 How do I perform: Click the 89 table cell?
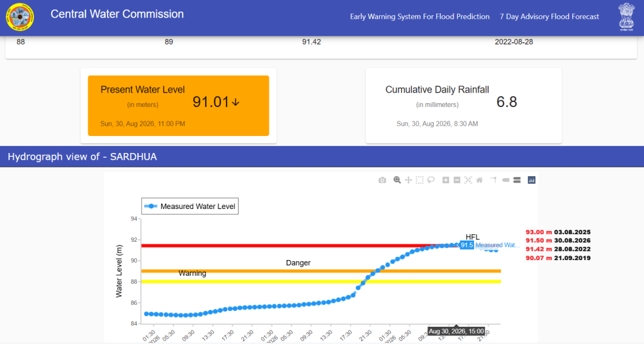(x=169, y=42)
